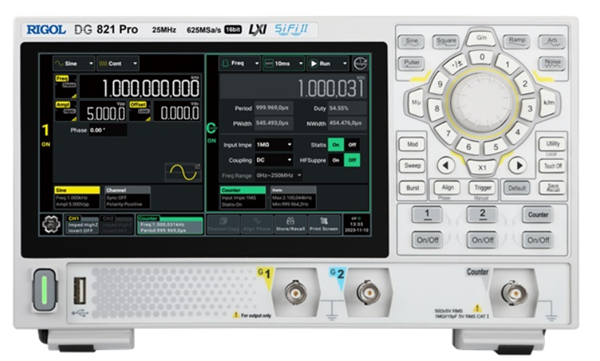600x361 pixels.
Task: Hit the +/- sign key on the keypad
Action: 457,65
